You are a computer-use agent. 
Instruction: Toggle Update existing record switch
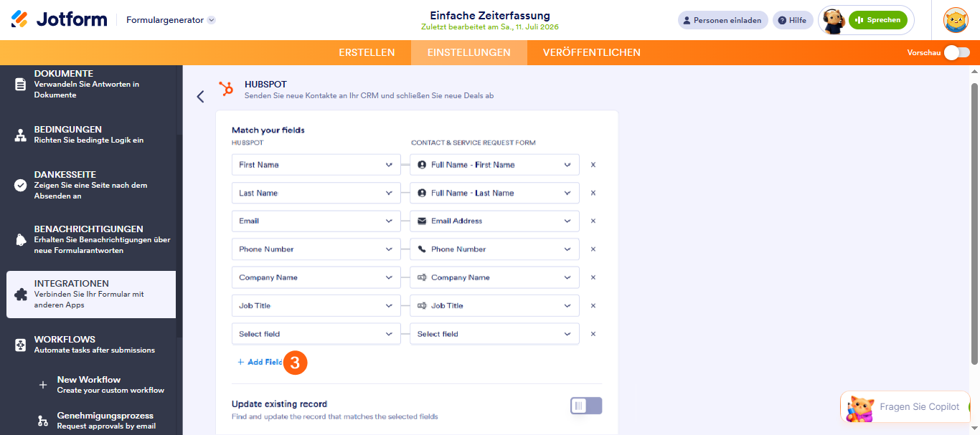tap(586, 406)
